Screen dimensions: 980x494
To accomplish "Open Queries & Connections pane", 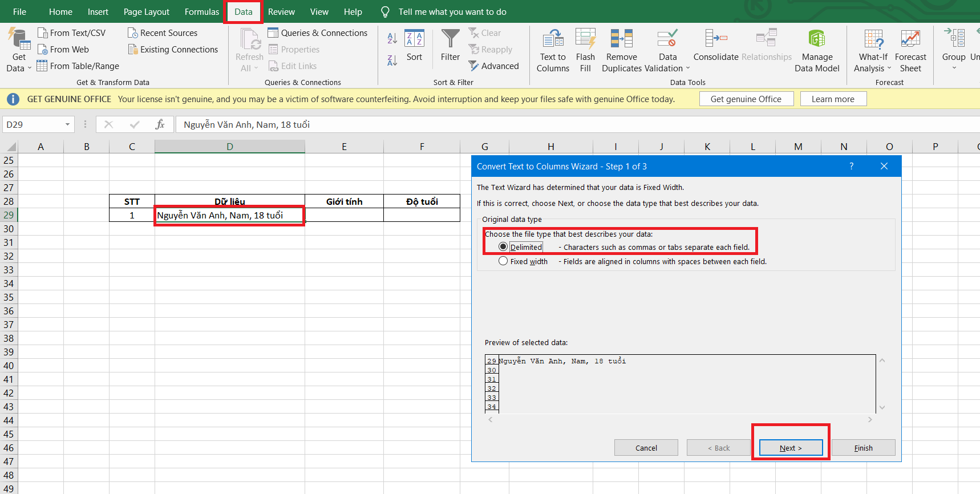I will (x=318, y=33).
